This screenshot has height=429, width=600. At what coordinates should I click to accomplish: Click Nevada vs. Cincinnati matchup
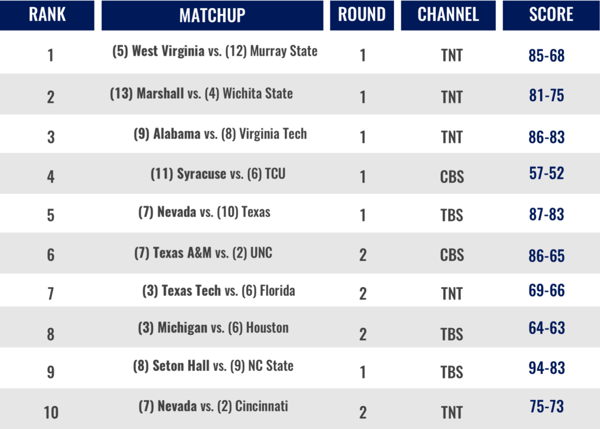pos(213,406)
